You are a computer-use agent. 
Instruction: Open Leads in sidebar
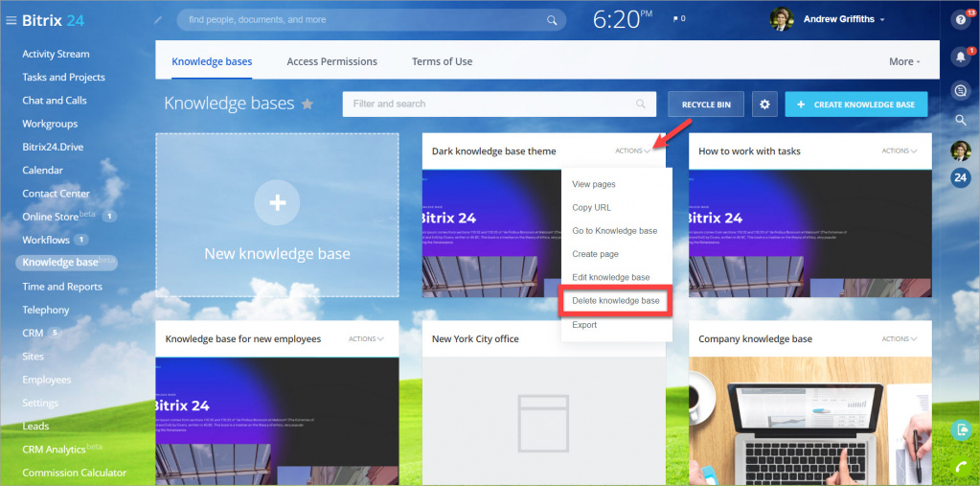[x=35, y=426]
